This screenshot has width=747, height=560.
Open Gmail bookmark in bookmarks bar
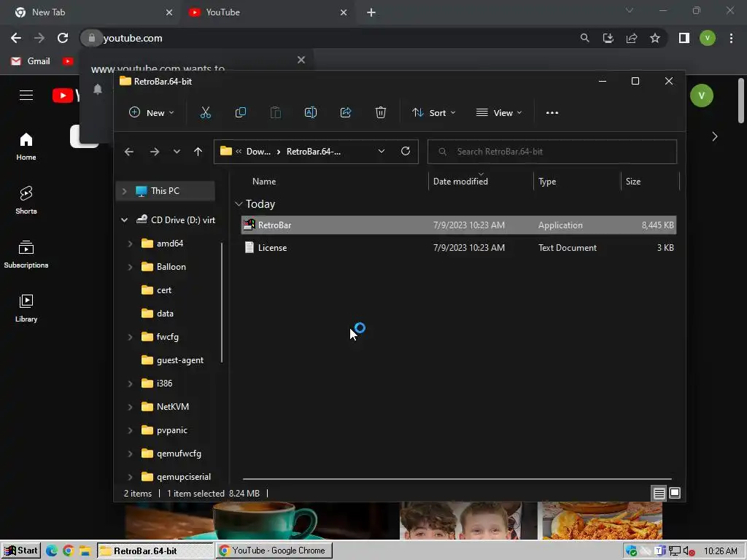pyautogui.click(x=31, y=61)
